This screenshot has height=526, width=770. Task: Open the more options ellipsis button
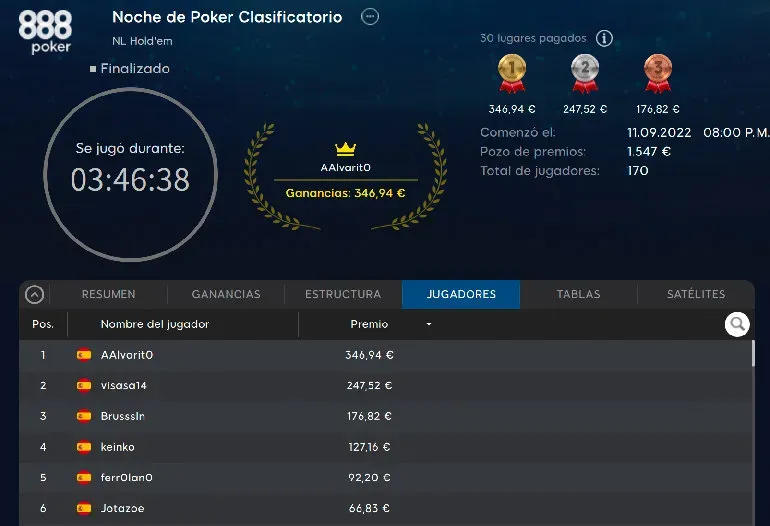(x=370, y=17)
